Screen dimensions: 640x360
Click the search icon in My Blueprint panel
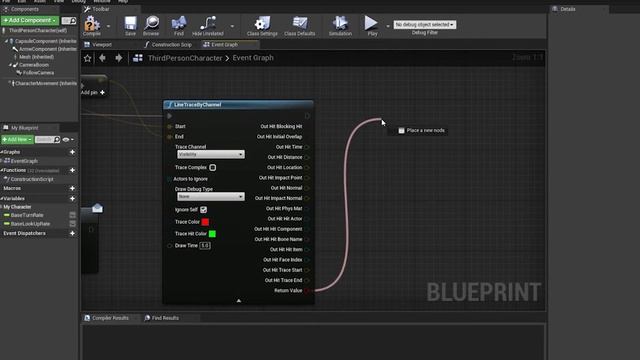[x=57, y=140]
